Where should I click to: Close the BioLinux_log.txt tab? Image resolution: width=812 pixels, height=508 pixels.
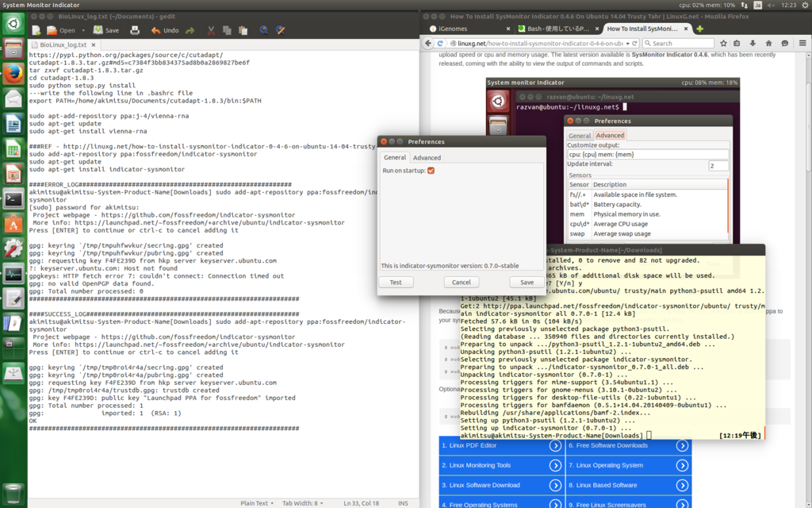[x=94, y=45]
